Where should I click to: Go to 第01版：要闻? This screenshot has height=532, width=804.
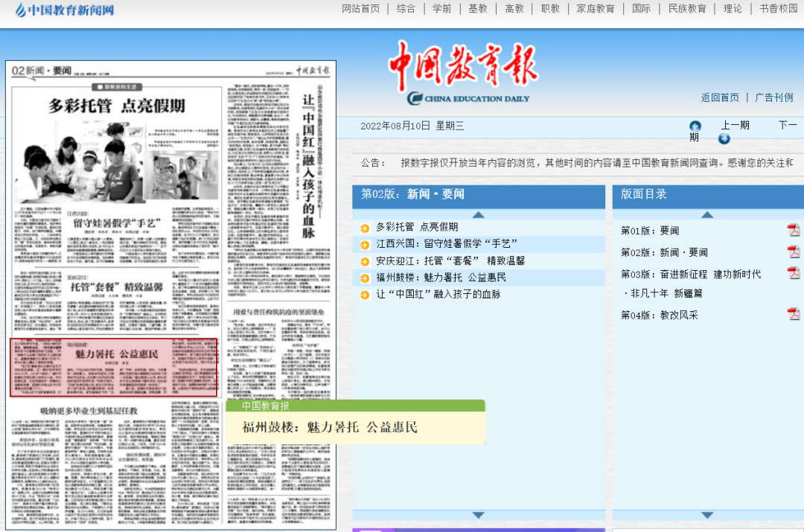(650, 231)
